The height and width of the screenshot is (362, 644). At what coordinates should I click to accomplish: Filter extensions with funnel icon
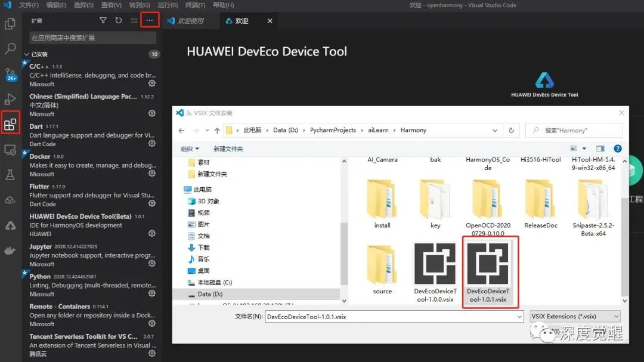pos(103,20)
